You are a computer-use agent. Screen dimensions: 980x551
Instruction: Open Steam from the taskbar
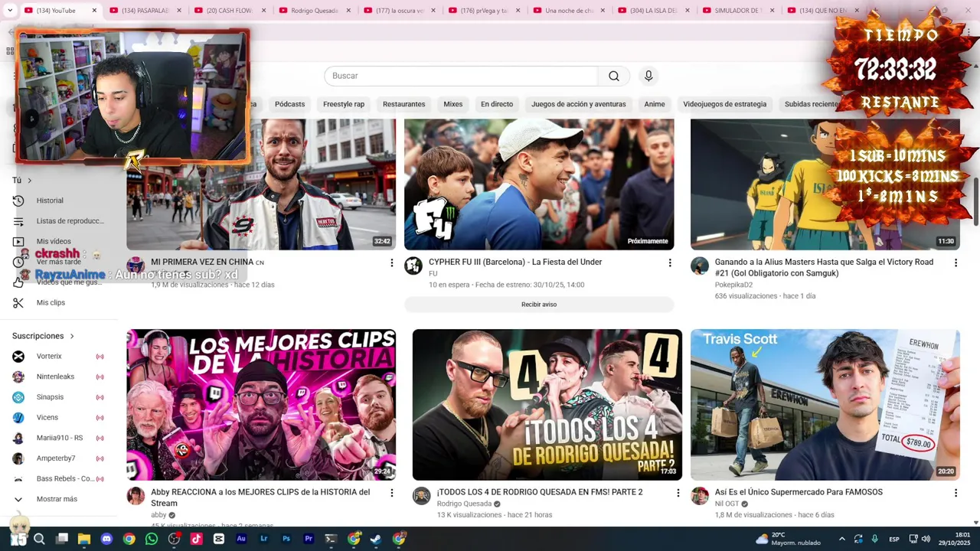click(x=376, y=539)
